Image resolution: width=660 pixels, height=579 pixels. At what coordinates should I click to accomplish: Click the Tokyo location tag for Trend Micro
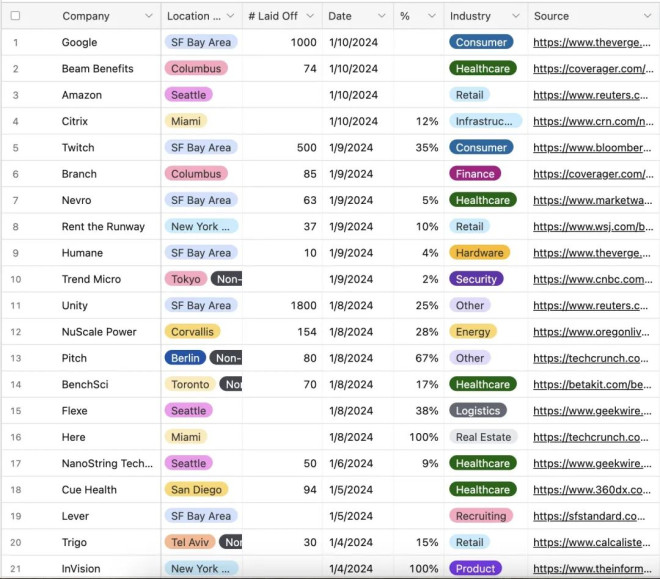click(186, 279)
